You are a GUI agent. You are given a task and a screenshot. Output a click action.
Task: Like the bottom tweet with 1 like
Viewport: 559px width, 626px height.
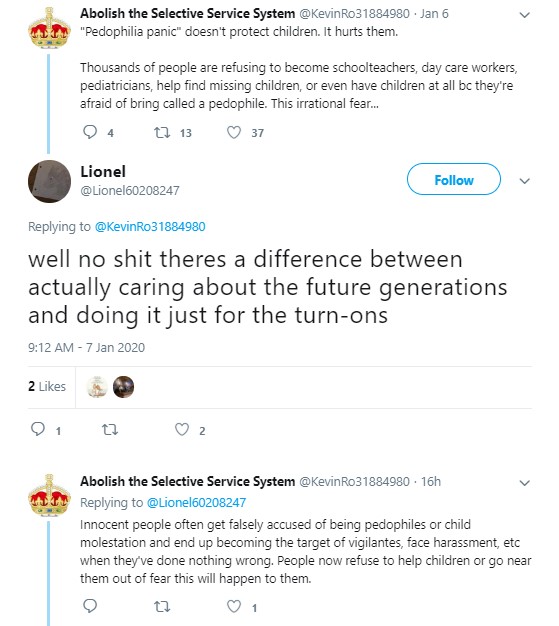pyautogui.click(x=234, y=606)
